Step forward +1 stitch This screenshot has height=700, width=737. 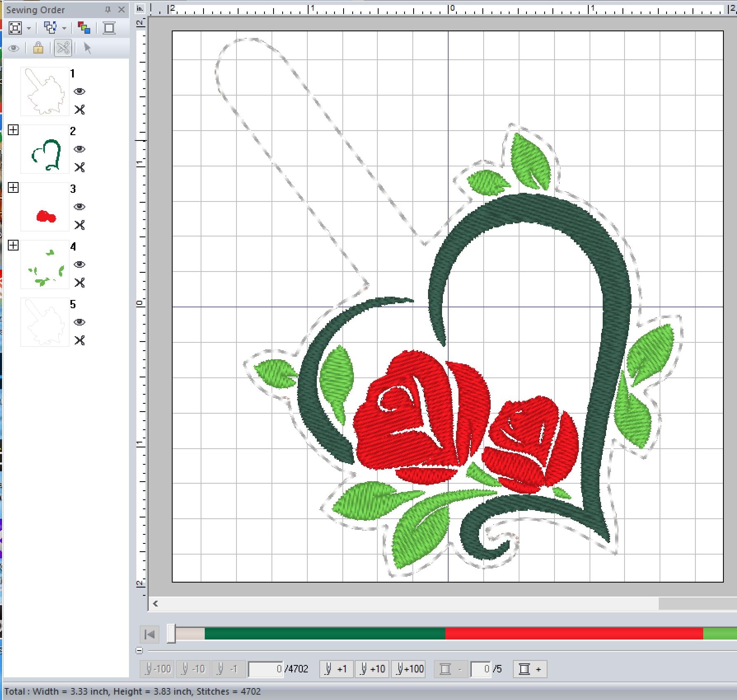coord(336,669)
